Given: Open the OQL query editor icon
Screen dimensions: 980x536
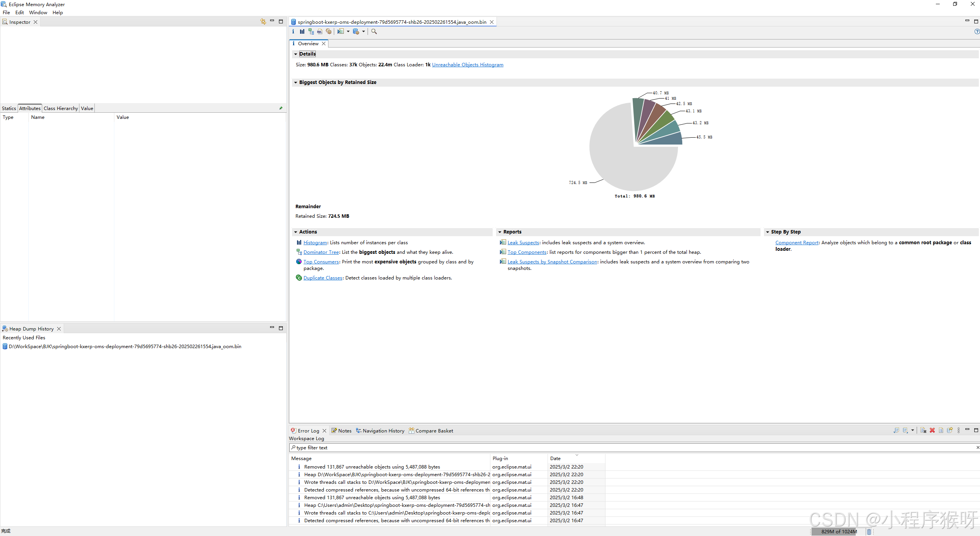Looking at the screenshot, I should point(320,31).
